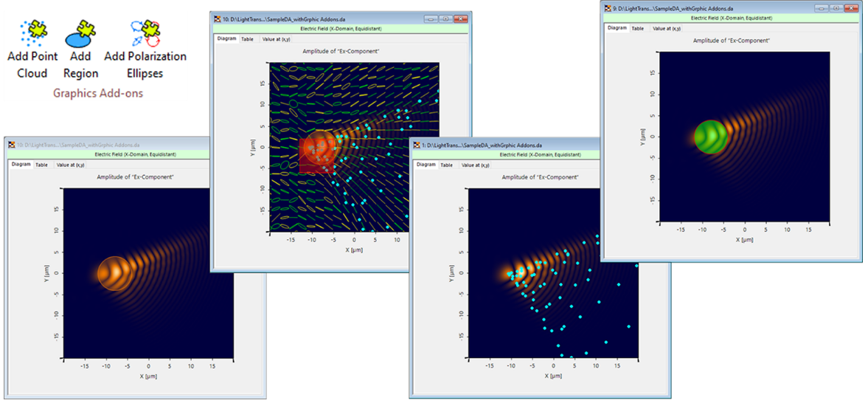Open Value at (x,y) tab in orange circle window
Viewport: 868px width, 406px height.
pyautogui.click(x=71, y=165)
